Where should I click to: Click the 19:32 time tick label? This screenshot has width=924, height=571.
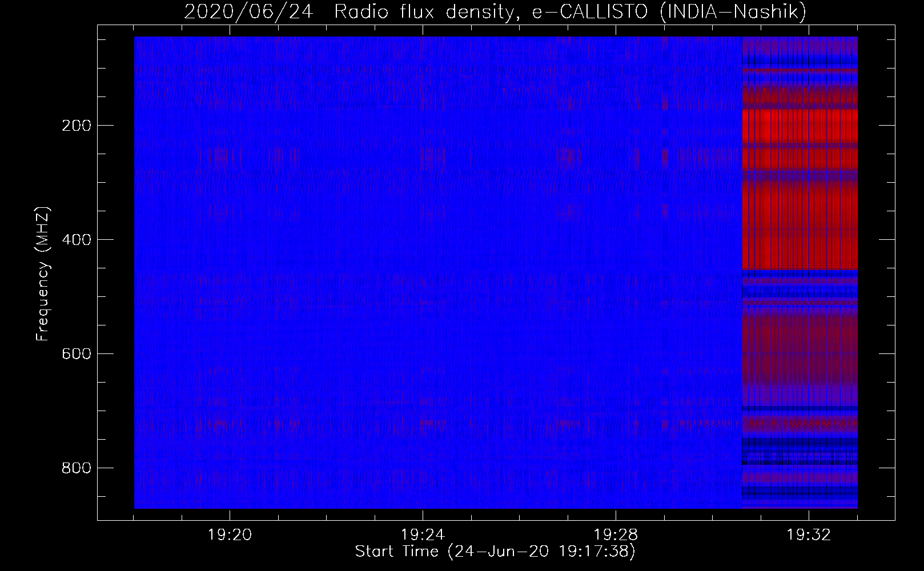click(809, 535)
